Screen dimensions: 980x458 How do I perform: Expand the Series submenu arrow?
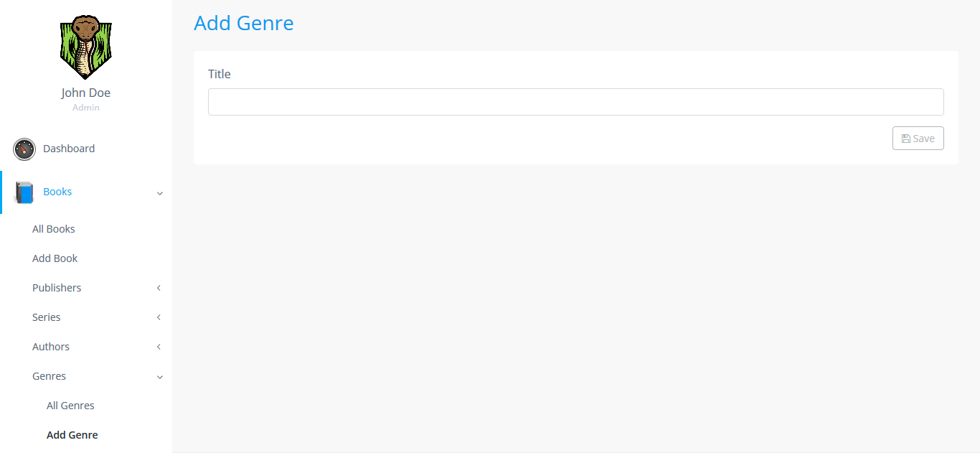(x=159, y=317)
